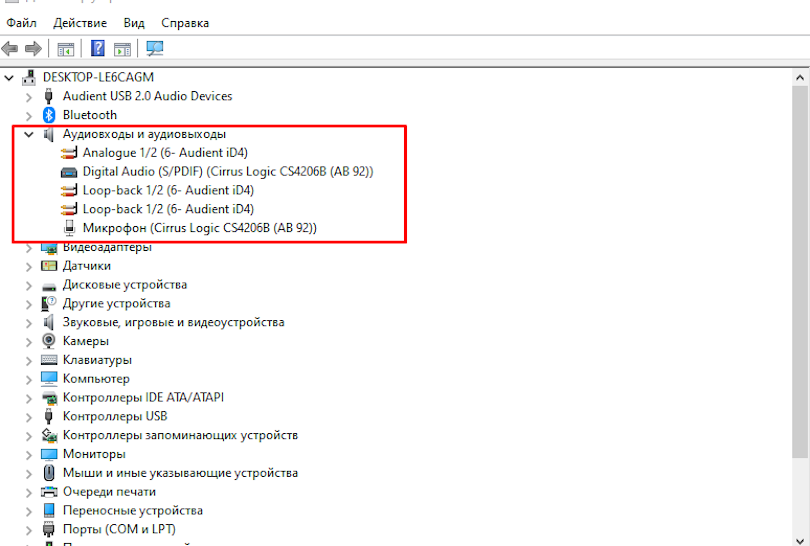Click the Мыши и иные указывающие устройства icon
Screen dimensions: 810x546
(x=49, y=473)
